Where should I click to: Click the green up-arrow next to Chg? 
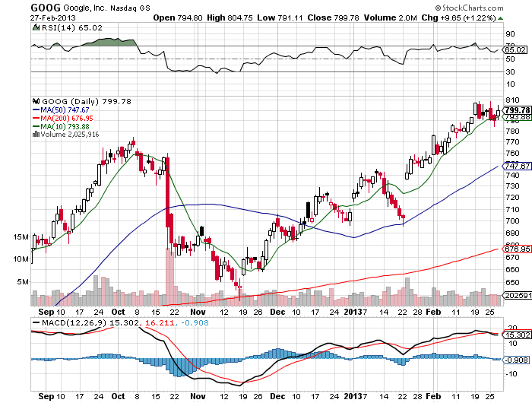pos(500,18)
